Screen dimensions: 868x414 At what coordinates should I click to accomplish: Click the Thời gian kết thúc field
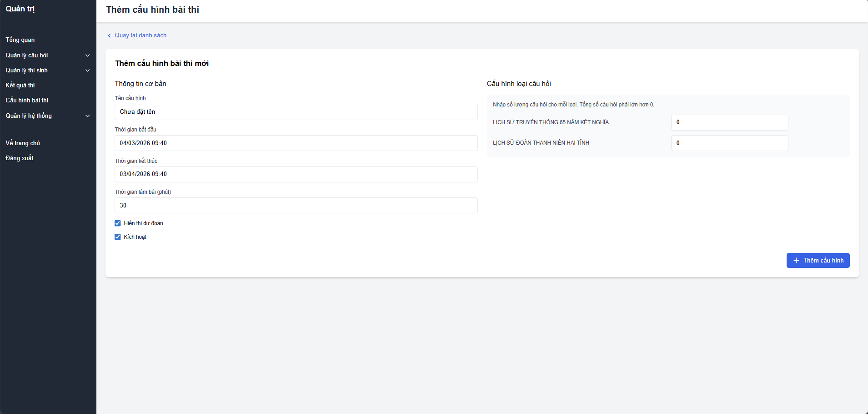[x=296, y=174]
